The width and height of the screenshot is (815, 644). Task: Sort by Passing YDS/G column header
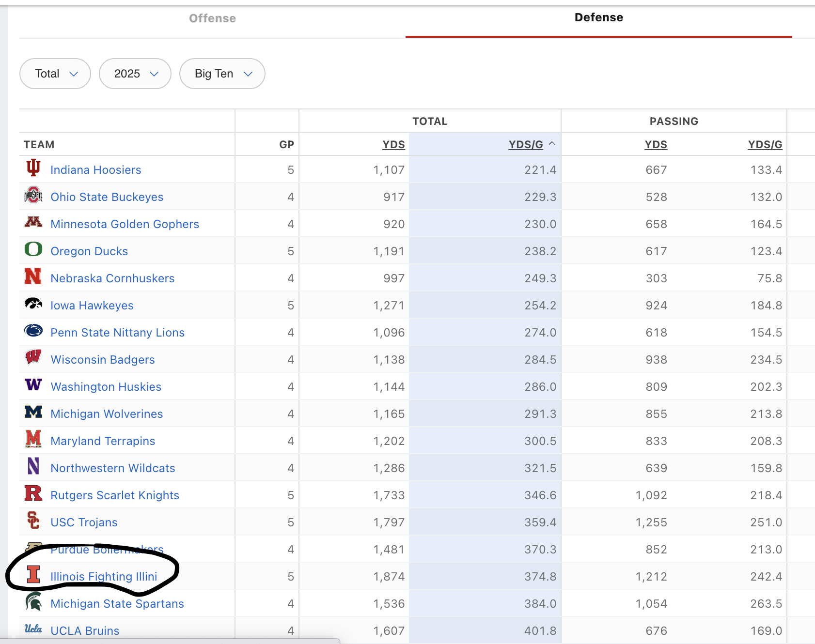click(765, 145)
